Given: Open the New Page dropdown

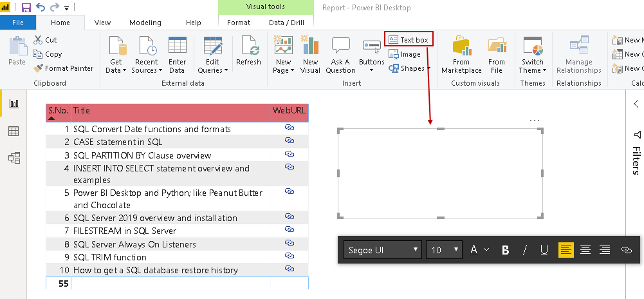Looking at the screenshot, I should (283, 55).
